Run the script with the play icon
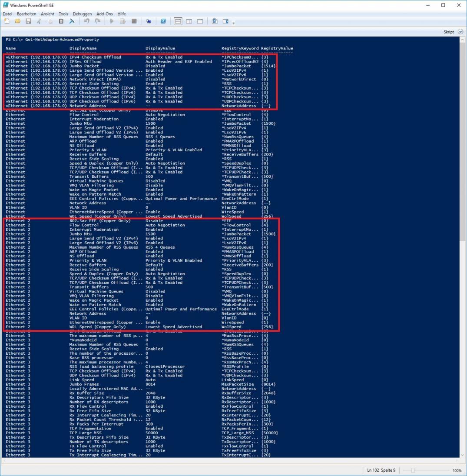This screenshot has height=476, width=467. (112, 21)
